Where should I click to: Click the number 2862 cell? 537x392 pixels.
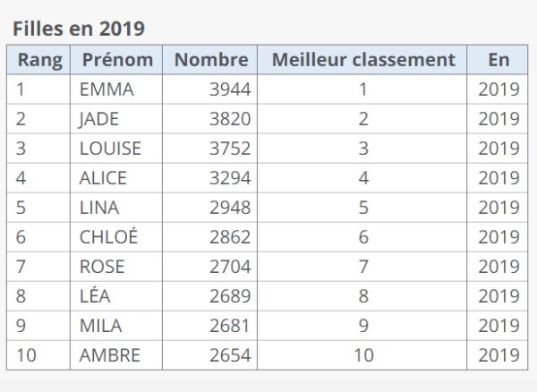[x=230, y=237]
